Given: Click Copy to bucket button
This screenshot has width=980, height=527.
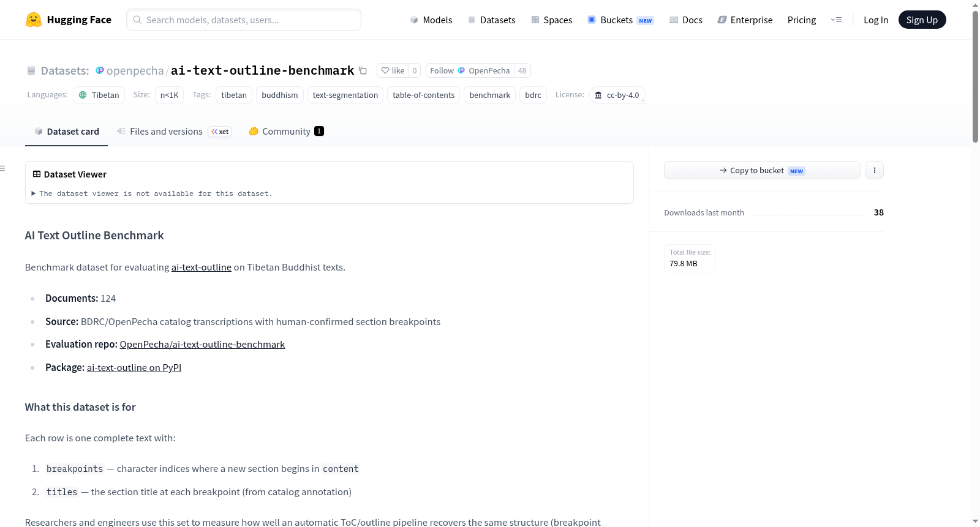Looking at the screenshot, I should tap(762, 170).
